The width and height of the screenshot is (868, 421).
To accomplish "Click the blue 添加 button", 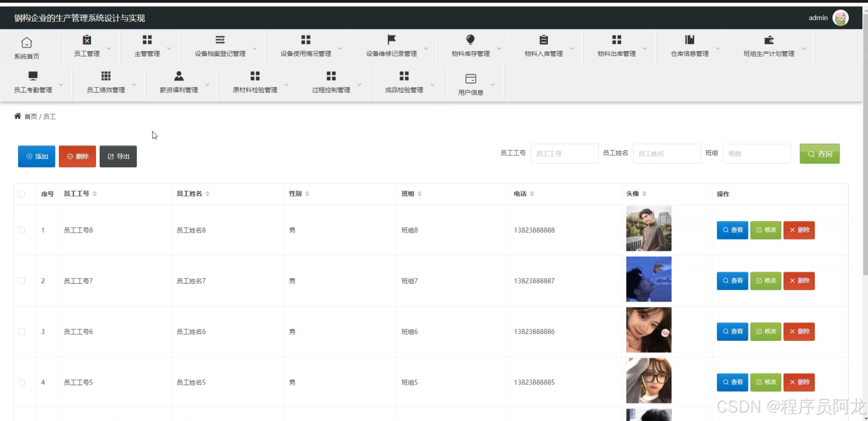I will pos(36,157).
